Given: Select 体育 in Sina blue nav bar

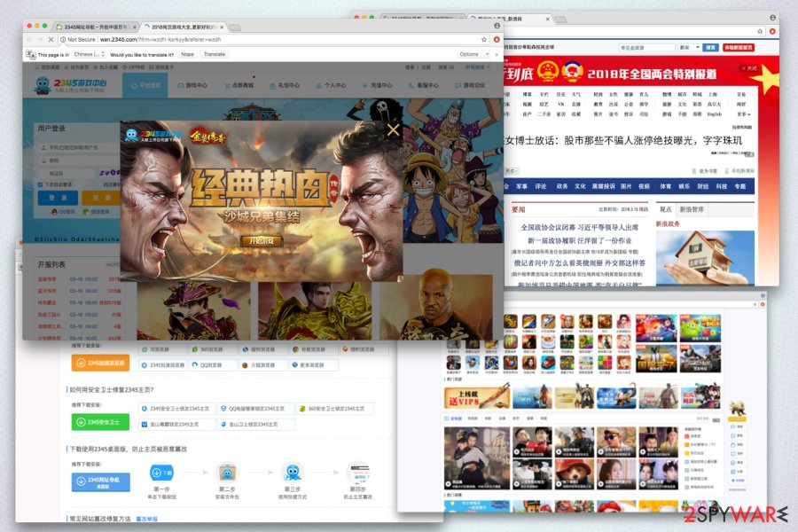Looking at the screenshot, I should pyautogui.click(x=666, y=186).
